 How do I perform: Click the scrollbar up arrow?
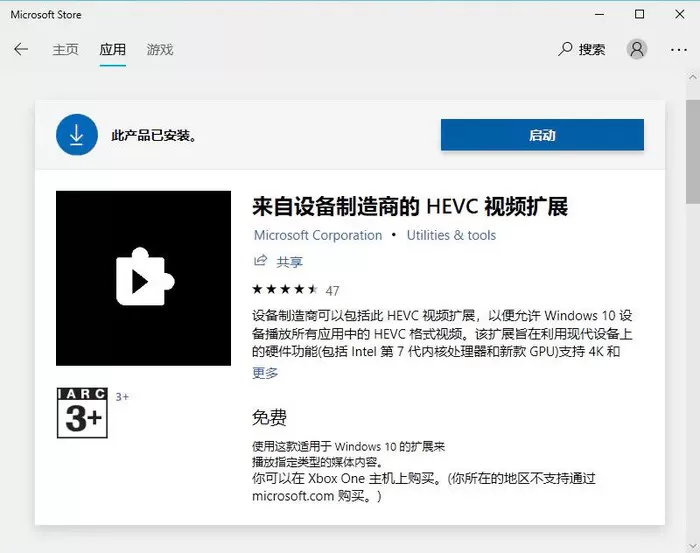pyautogui.click(x=692, y=77)
